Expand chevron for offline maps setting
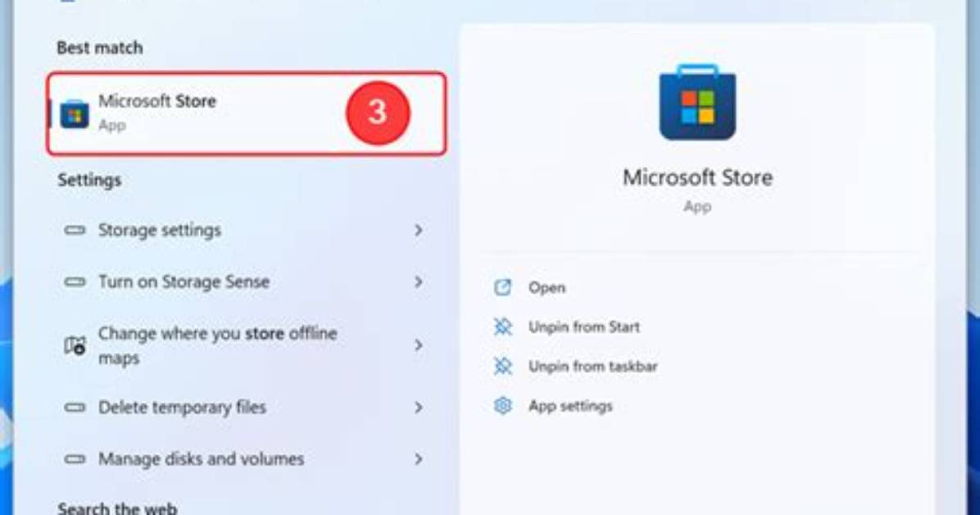Viewport: 980px width, 515px height. 418,344
